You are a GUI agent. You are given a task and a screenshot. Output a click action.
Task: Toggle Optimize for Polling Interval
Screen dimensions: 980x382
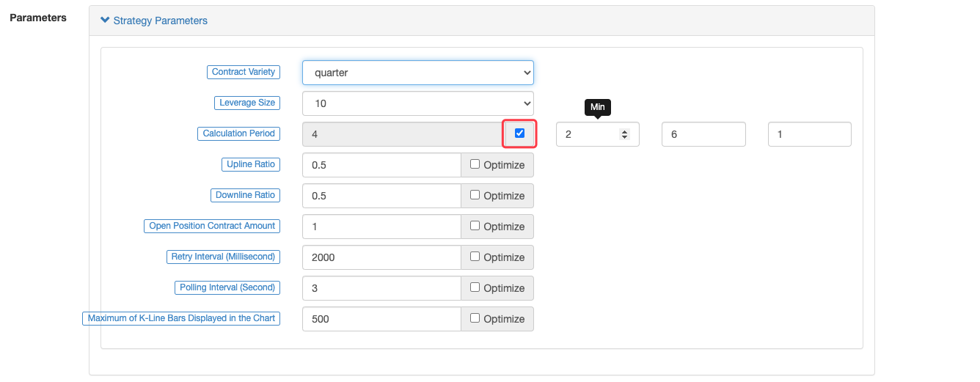[x=475, y=287]
